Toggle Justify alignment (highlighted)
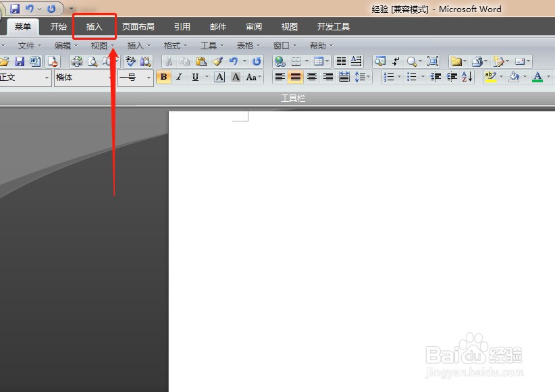 click(296, 77)
